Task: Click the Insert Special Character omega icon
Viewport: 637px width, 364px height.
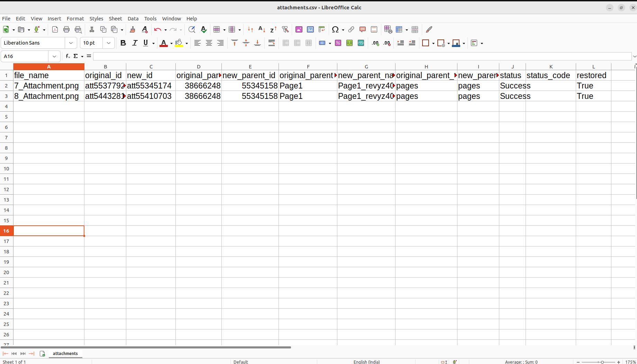Action: 335,30
